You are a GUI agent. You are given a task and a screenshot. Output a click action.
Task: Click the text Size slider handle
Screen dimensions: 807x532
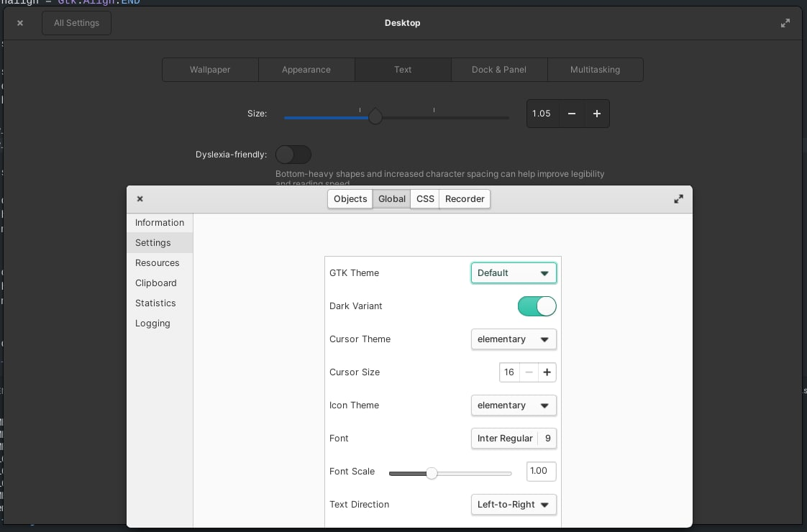click(375, 116)
